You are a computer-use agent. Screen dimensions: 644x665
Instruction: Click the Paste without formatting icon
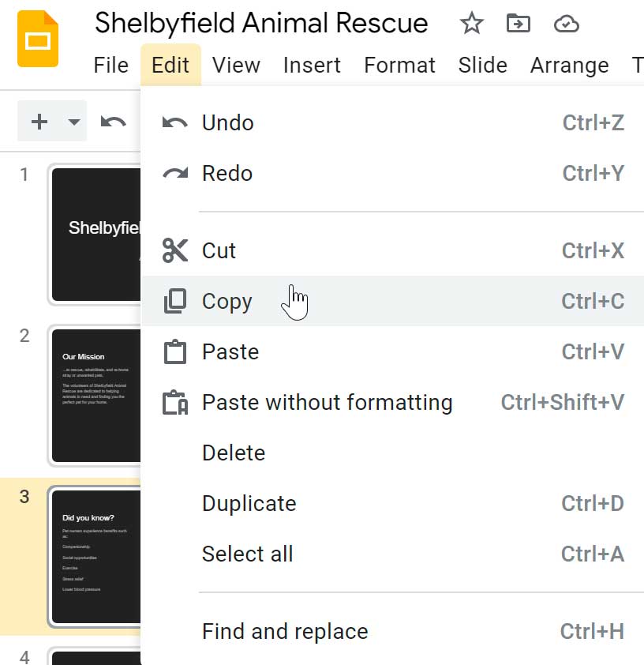click(174, 402)
